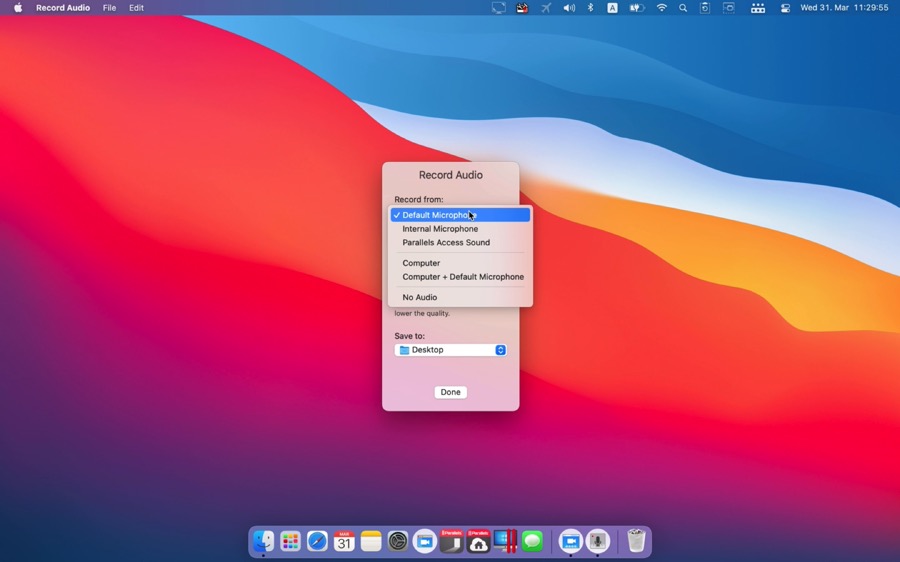Select Parallels Access Sound source
The image size is (900, 562).
(x=446, y=243)
